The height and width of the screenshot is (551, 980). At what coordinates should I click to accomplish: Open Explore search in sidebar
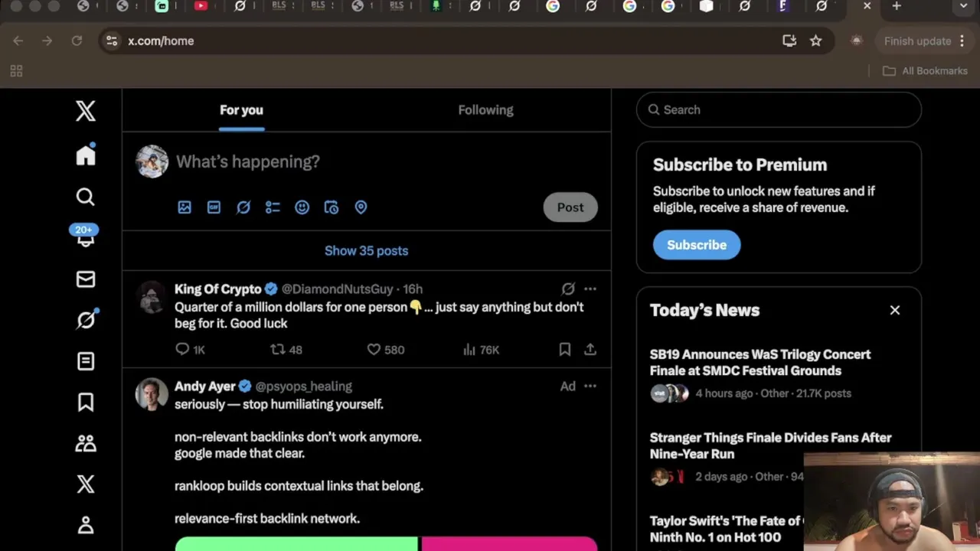click(86, 197)
